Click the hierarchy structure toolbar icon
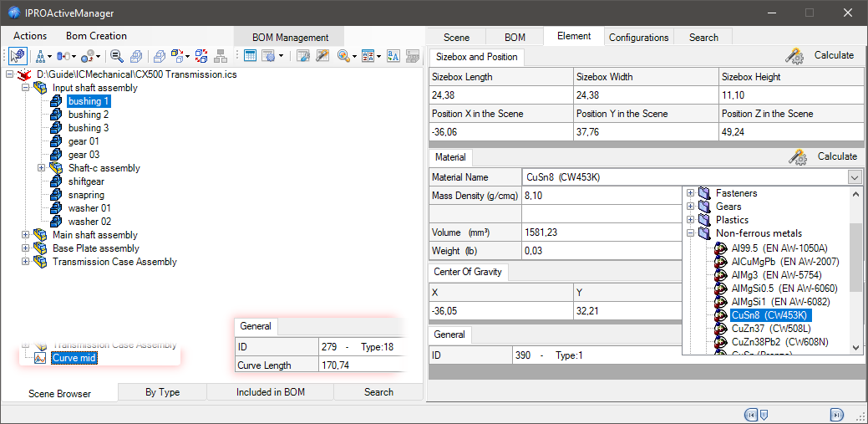Screen dimensions: 868x424 pos(221,56)
